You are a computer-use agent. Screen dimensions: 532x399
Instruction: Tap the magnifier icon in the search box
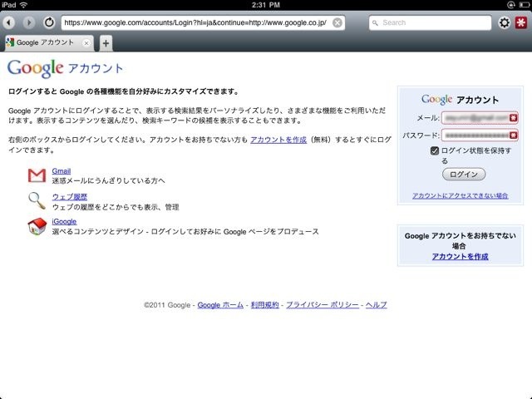(x=375, y=23)
